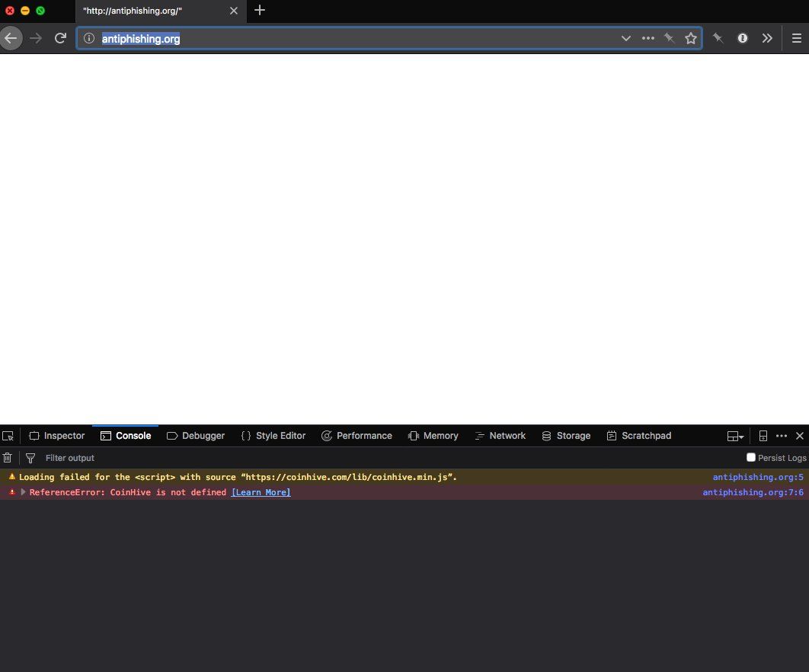
Task: Open the Style Editor tab
Action: click(x=273, y=436)
